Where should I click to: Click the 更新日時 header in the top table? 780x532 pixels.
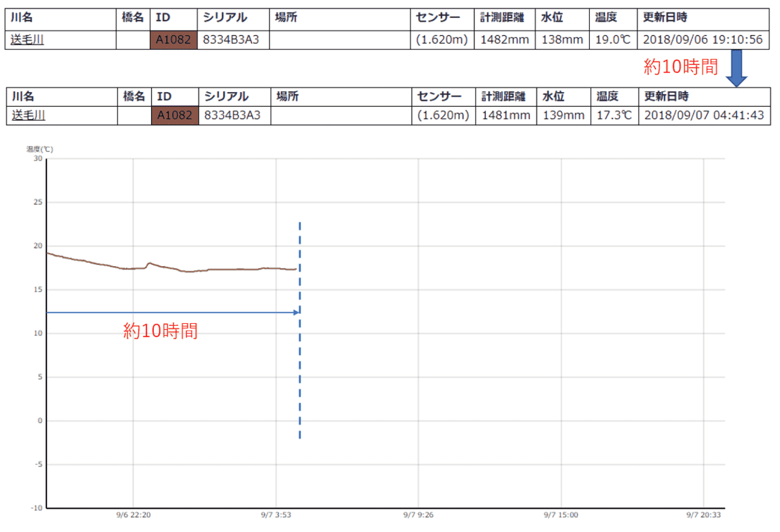(665, 17)
